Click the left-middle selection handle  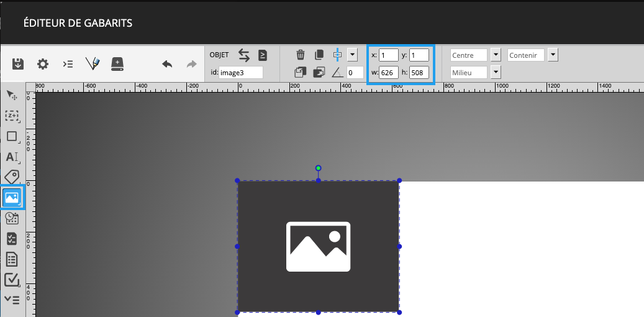237,246
